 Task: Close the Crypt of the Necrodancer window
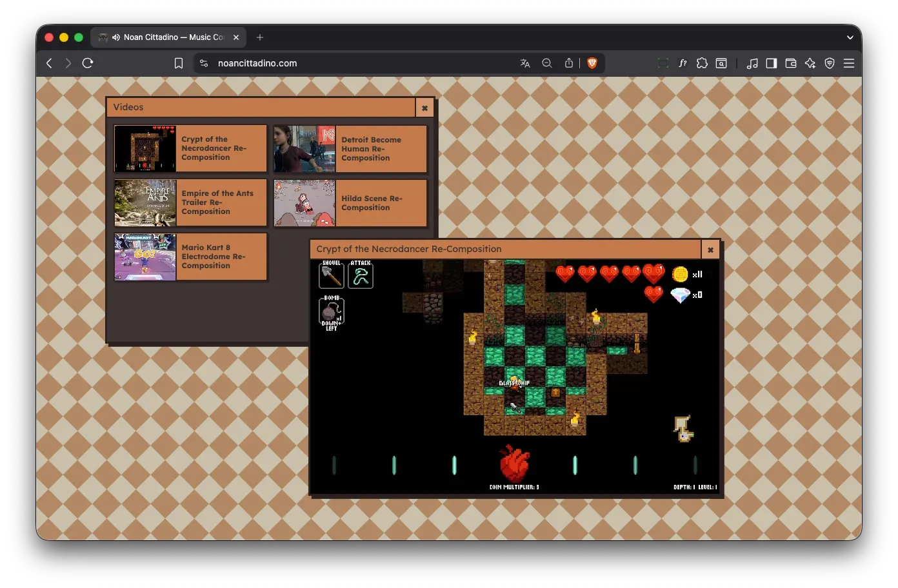click(x=710, y=250)
